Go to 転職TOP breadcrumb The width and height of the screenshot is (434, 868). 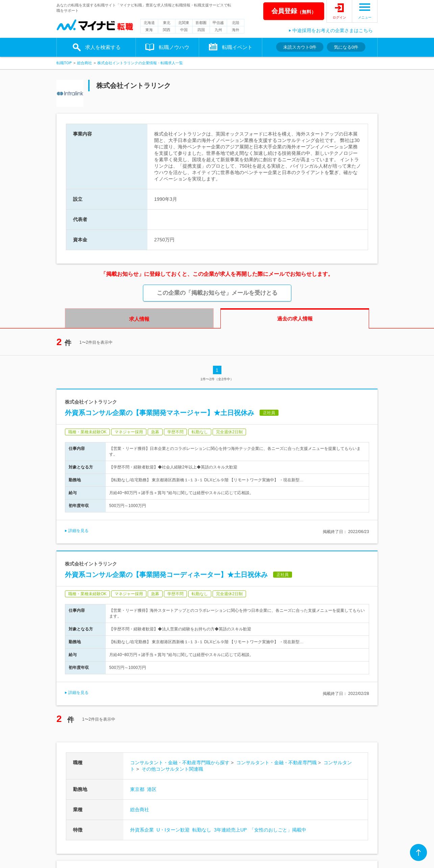click(x=64, y=63)
